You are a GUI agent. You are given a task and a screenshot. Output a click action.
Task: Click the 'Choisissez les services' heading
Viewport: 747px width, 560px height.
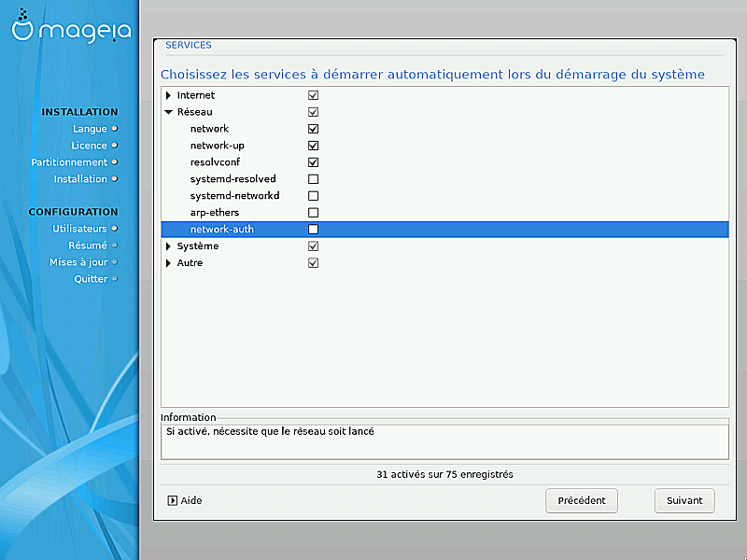pos(432,75)
